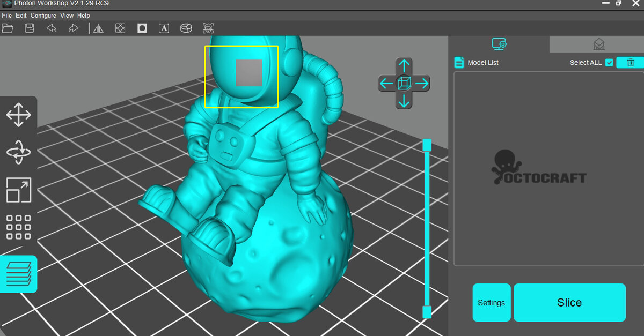This screenshot has width=644, height=336.
Task: Open file using the folder toolbar icon
Action: point(8,28)
